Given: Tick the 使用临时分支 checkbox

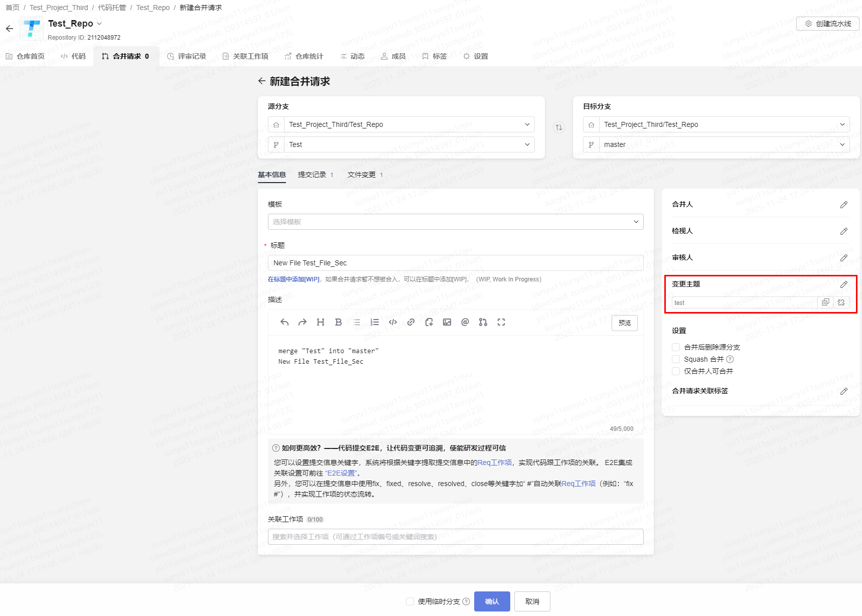Looking at the screenshot, I should [410, 601].
